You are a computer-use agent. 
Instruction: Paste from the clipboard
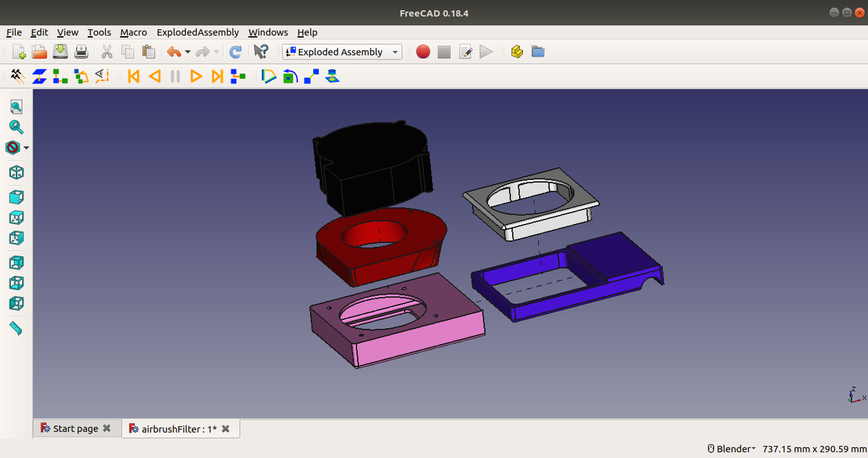[149, 52]
